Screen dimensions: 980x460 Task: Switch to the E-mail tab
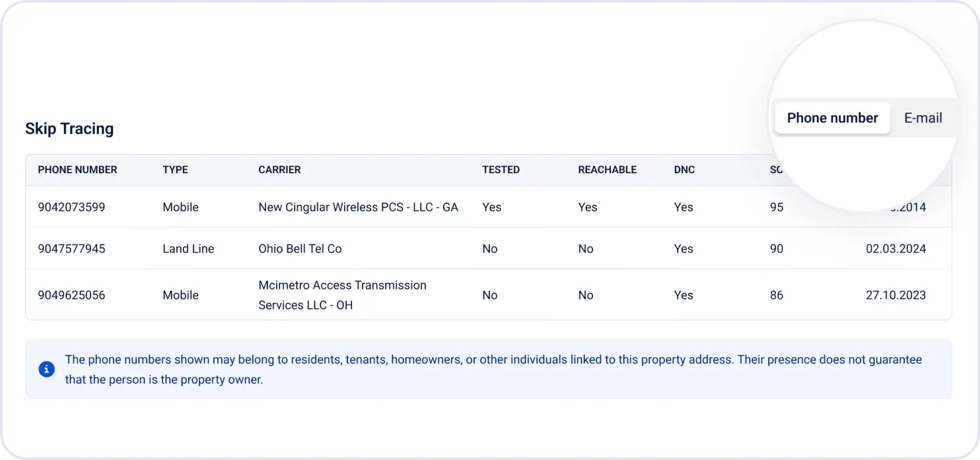tap(923, 118)
